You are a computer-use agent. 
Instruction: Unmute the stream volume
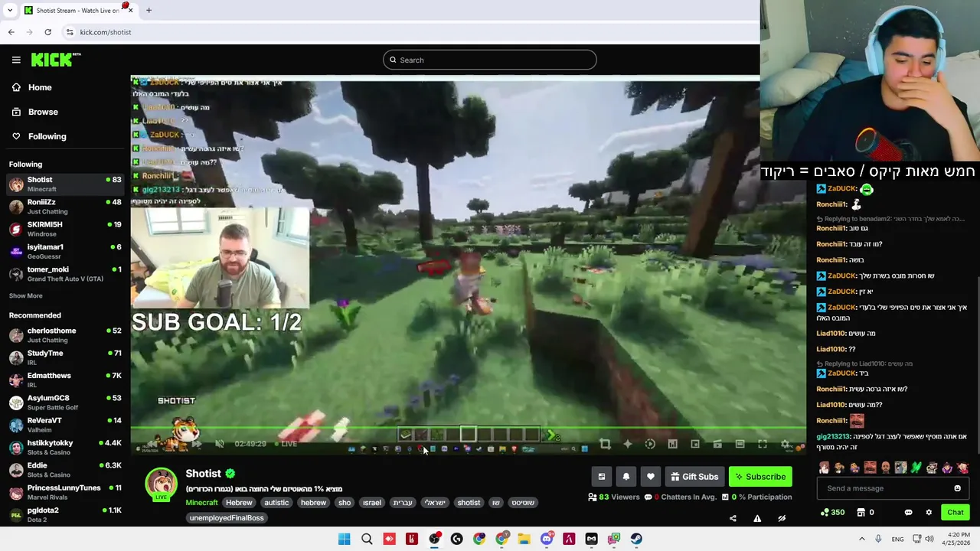(x=220, y=444)
